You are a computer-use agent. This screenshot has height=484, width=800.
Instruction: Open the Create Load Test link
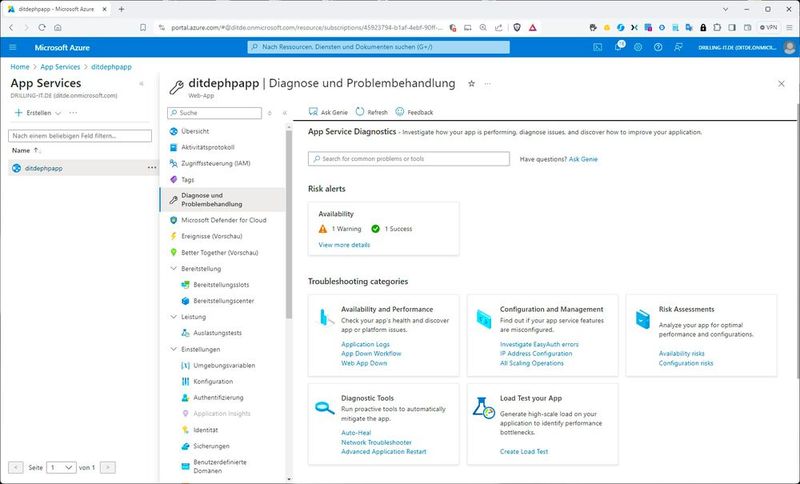click(x=524, y=451)
